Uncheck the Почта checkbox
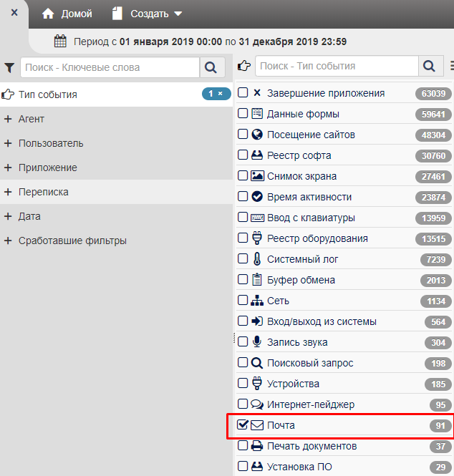The height and width of the screenshot is (476, 454). coord(243,424)
